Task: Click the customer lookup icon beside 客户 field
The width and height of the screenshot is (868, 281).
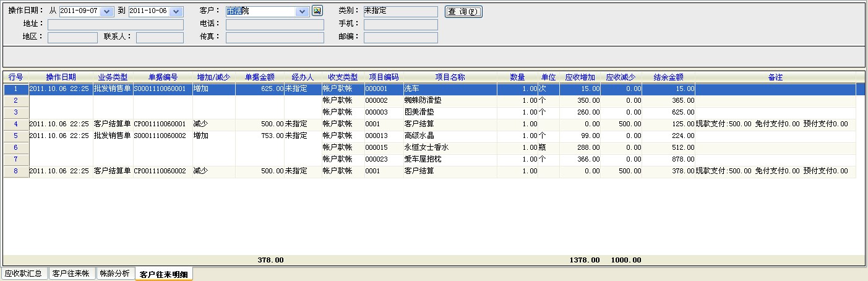Action: (x=317, y=11)
